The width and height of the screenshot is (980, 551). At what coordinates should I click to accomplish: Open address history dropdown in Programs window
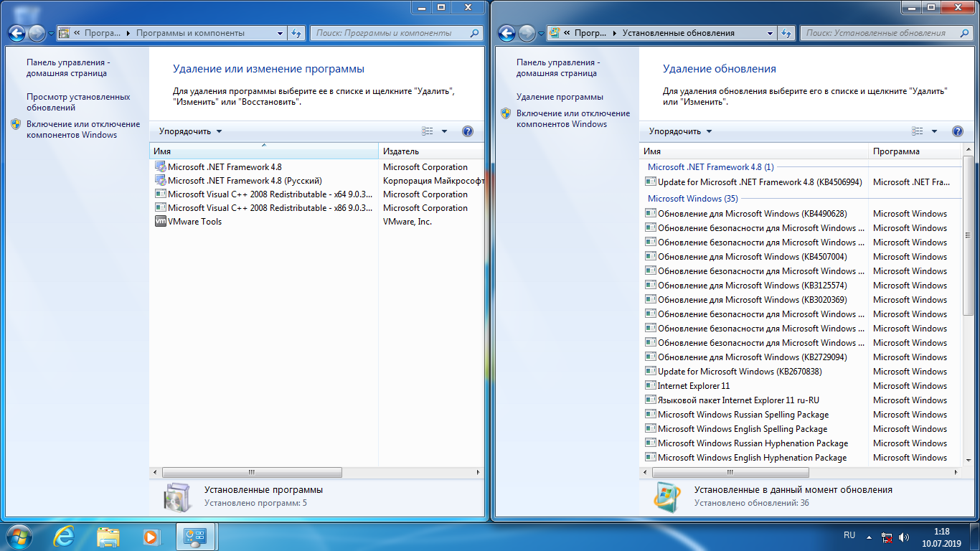pos(281,33)
